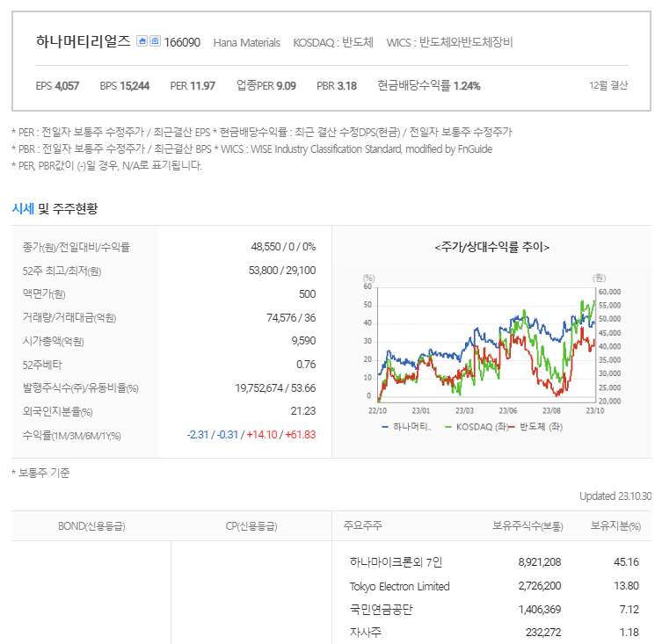Screen dimensions: 655x644
Task: Click the 6M return value +14.10
Action: (x=262, y=435)
